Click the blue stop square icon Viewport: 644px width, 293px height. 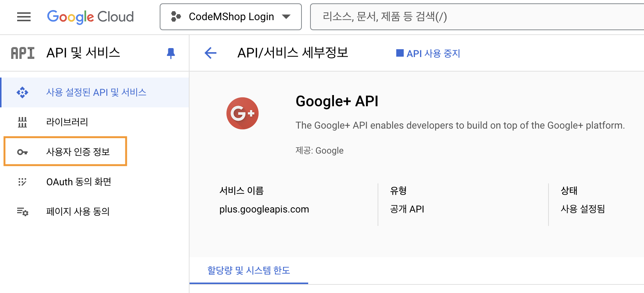click(400, 53)
